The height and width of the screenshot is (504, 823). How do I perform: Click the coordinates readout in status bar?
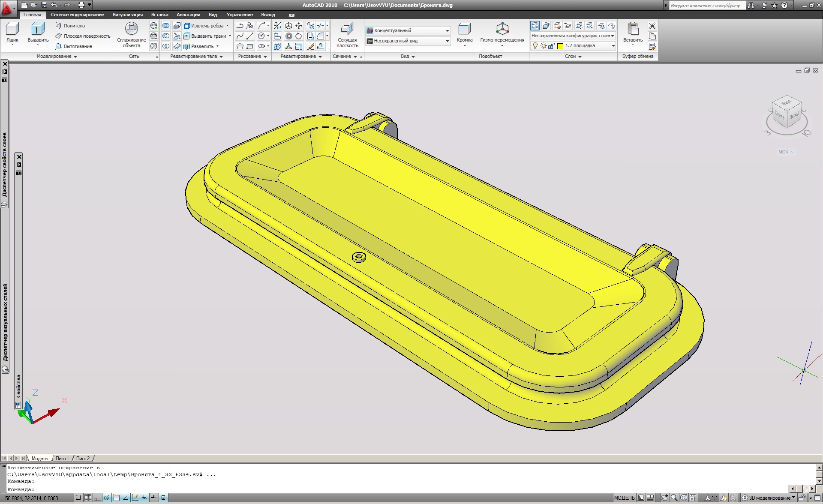pyautogui.click(x=32, y=498)
